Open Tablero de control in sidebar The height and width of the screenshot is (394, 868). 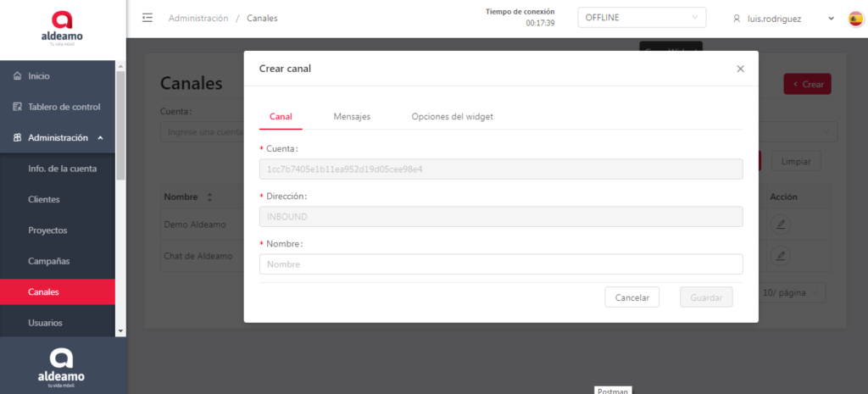(64, 107)
